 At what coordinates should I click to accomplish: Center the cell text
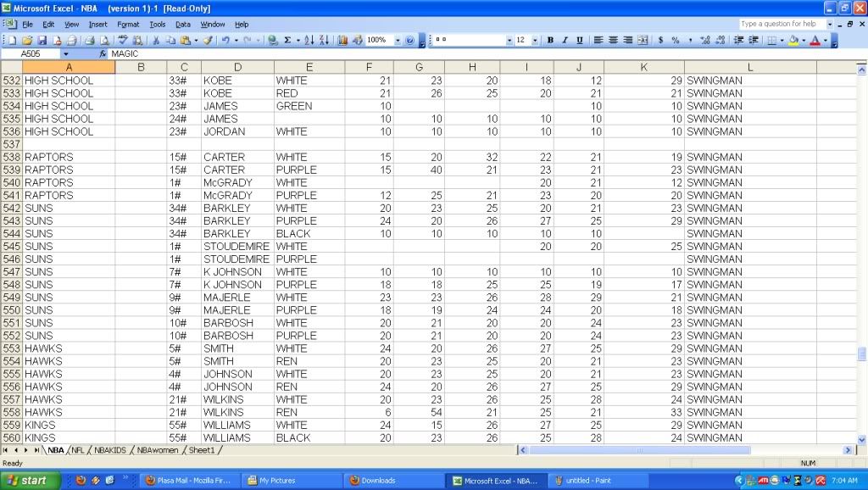tap(614, 41)
